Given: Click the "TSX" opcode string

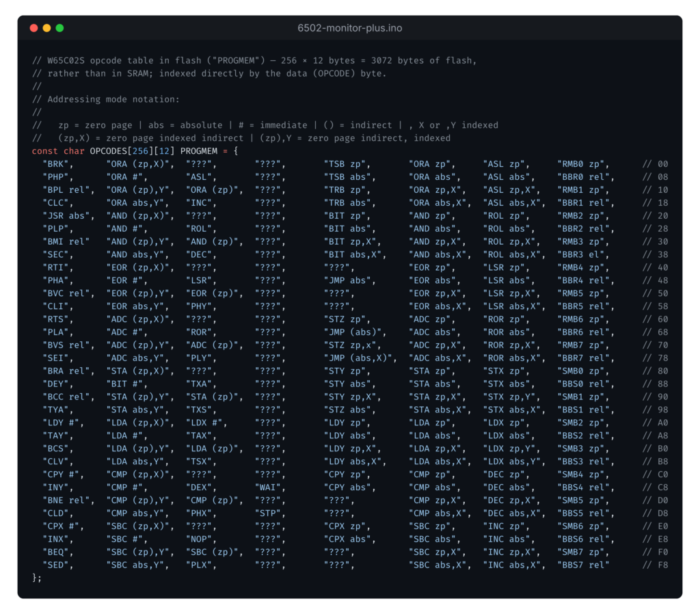Looking at the screenshot, I should click(x=199, y=462).
